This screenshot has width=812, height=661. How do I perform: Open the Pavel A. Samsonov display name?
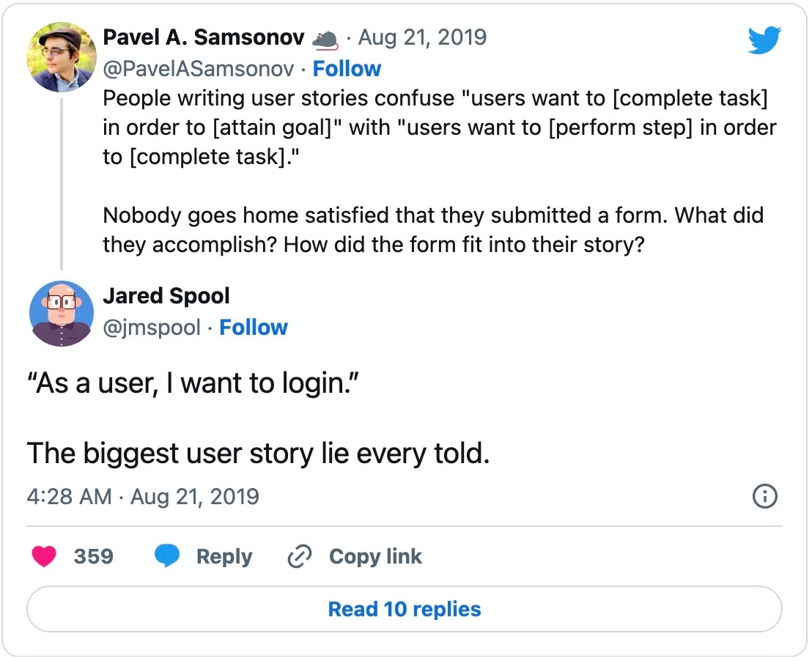tap(204, 37)
